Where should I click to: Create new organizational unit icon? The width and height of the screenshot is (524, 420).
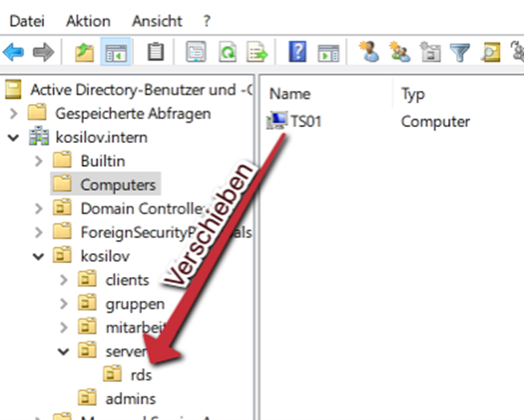[x=430, y=52]
